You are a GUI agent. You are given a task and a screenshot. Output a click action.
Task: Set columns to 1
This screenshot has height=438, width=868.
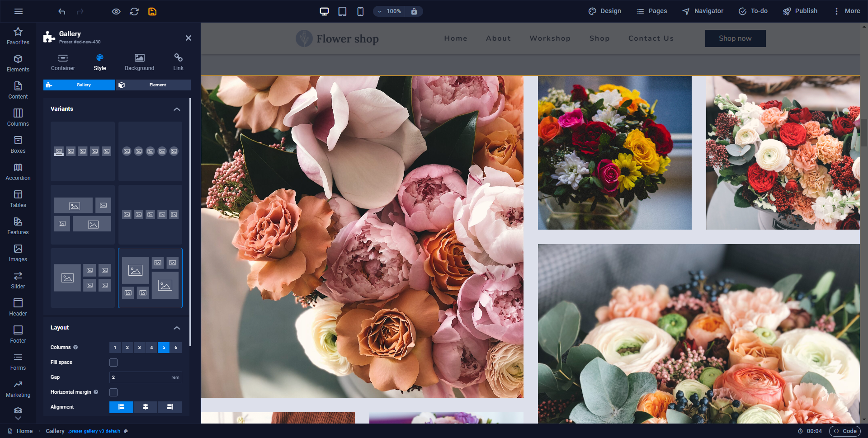click(115, 348)
